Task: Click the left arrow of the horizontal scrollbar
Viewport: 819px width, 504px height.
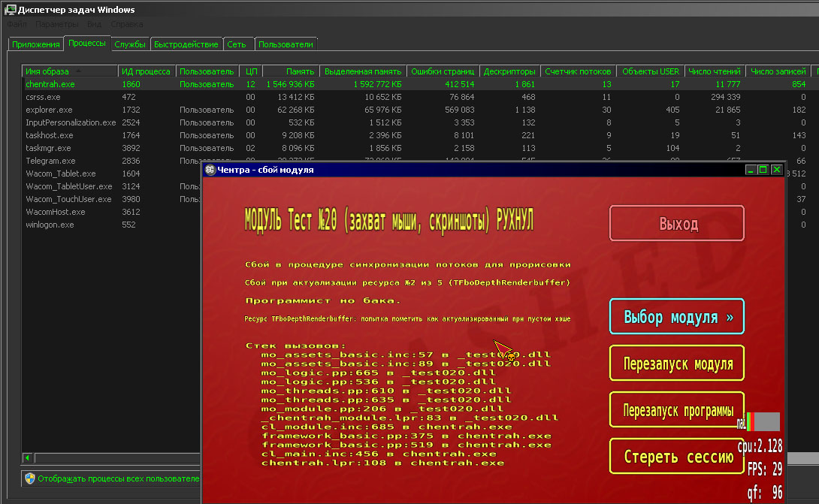Action: click(x=28, y=457)
